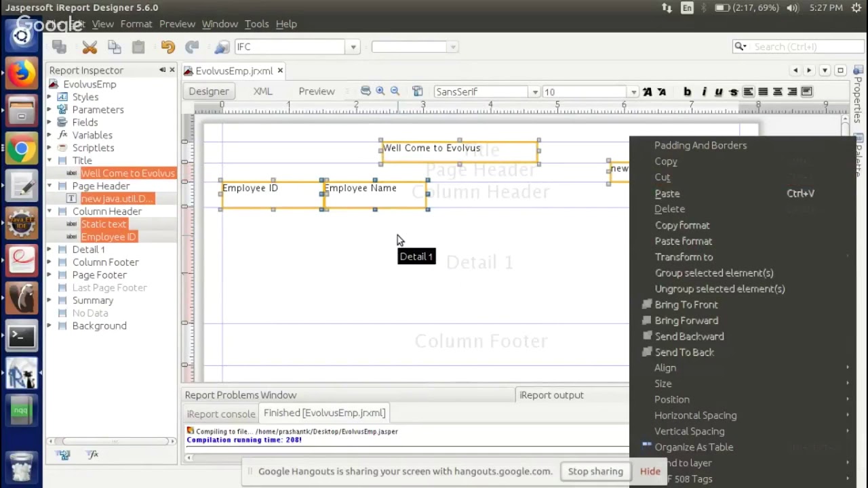Open the font family SansSerif dropdown
Viewport: 868px width, 488px height.
(x=535, y=91)
